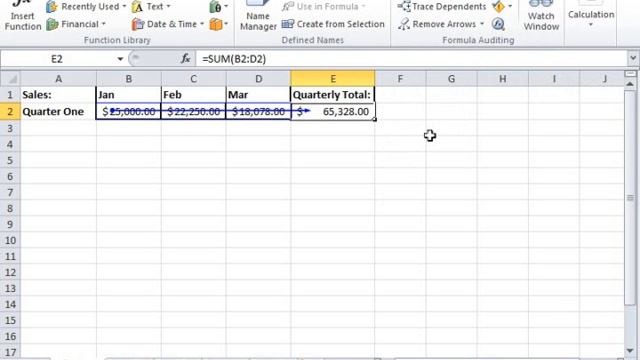Select the highlighted column E header
The image size is (640, 360).
(333, 79)
